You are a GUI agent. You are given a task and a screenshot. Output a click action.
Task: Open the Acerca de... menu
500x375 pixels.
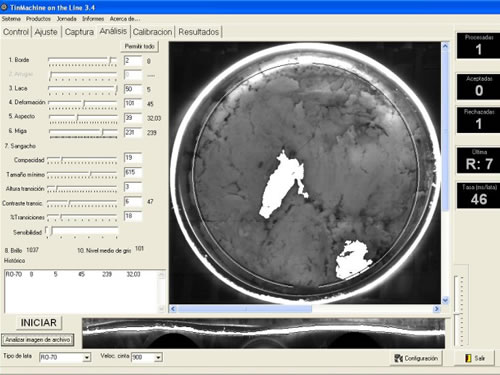click(x=125, y=19)
